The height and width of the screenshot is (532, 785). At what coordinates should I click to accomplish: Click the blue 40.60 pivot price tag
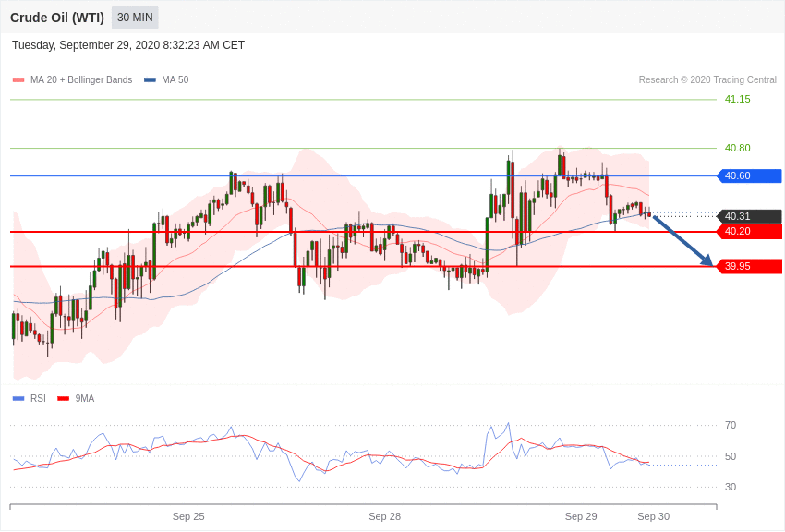click(750, 175)
